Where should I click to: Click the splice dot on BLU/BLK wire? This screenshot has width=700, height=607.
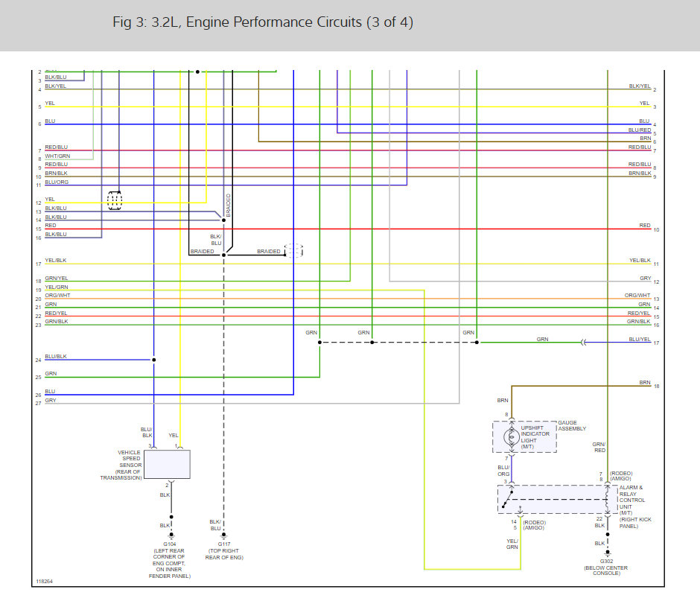click(x=153, y=360)
